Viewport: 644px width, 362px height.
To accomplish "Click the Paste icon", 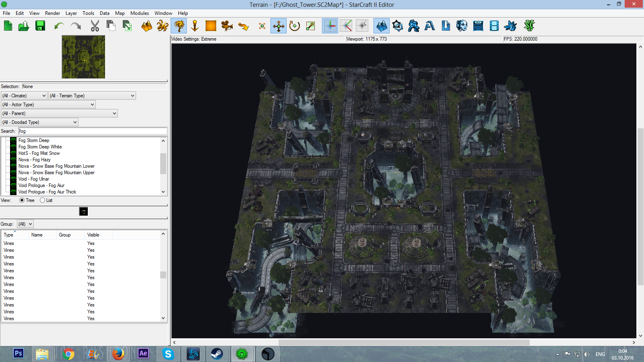I will (127, 26).
